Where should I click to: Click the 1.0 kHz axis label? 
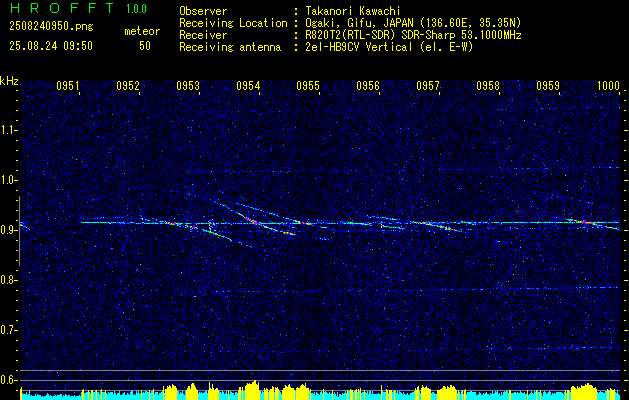click(7, 180)
